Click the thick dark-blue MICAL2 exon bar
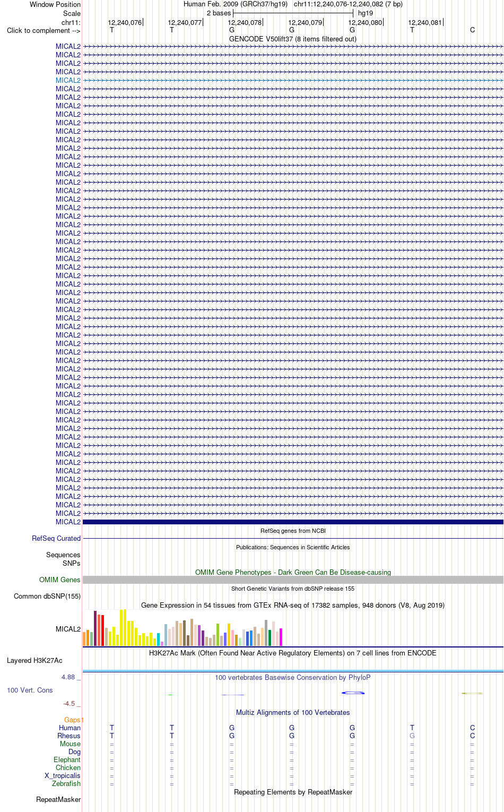The image size is (504, 812). point(293,522)
